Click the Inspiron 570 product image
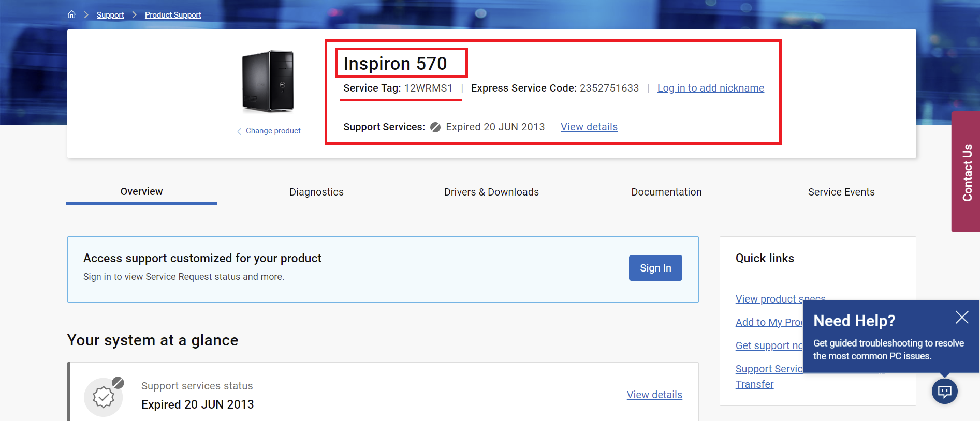The width and height of the screenshot is (980, 421). 268,81
